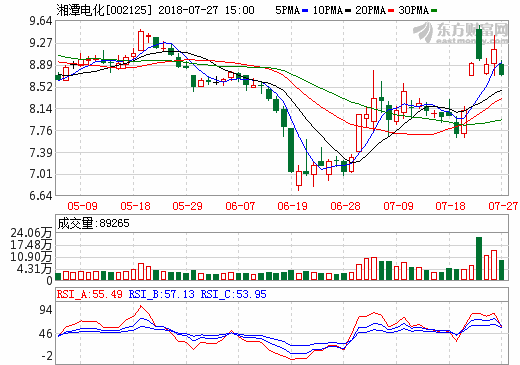Click the 成交量:89265 volume label
Viewport: 520px width, 365px height.
(93, 223)
